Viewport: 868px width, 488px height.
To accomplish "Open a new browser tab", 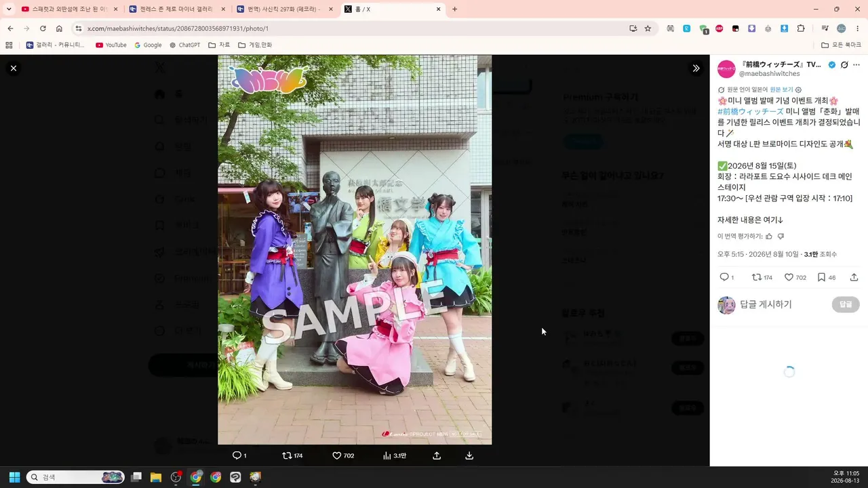I will [x=454, y=9].
